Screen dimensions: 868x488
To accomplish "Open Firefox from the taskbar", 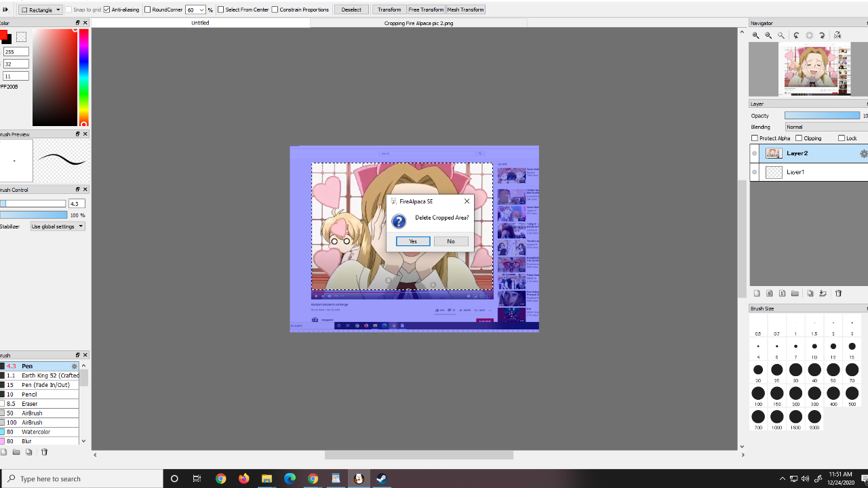I will [x=243, y=479].
